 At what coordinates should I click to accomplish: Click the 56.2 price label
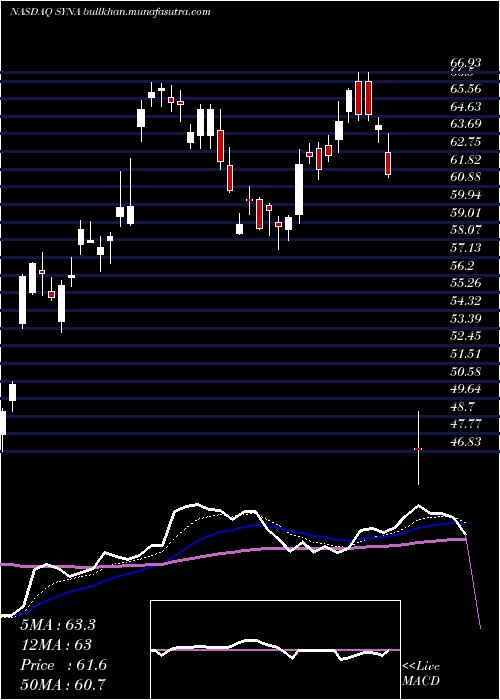[462, 265]
